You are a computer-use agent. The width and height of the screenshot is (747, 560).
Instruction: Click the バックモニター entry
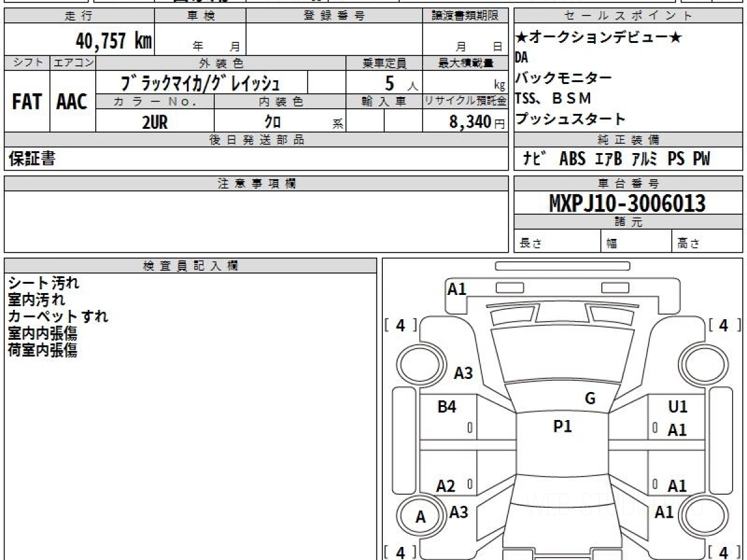[564, 78]
